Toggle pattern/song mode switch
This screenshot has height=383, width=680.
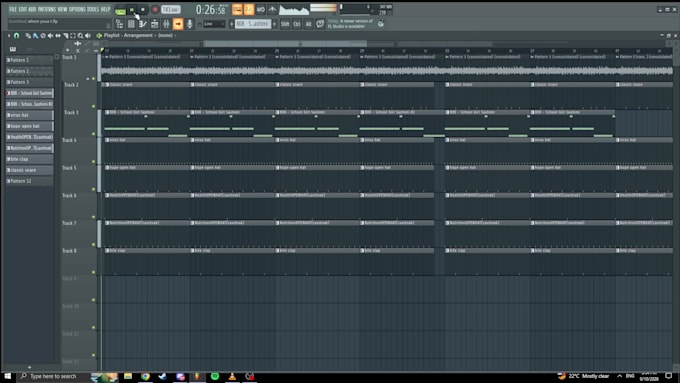click(x=120, y=10)
